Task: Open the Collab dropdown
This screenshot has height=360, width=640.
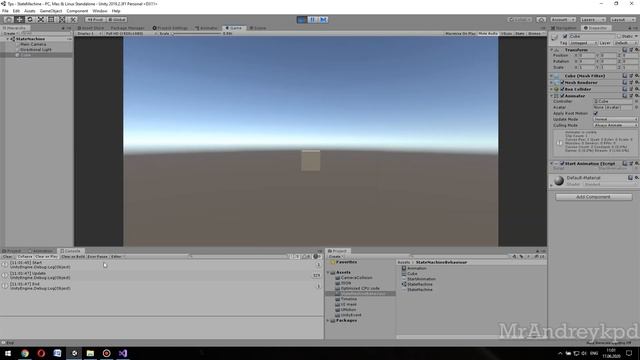Action: [520, 20]
